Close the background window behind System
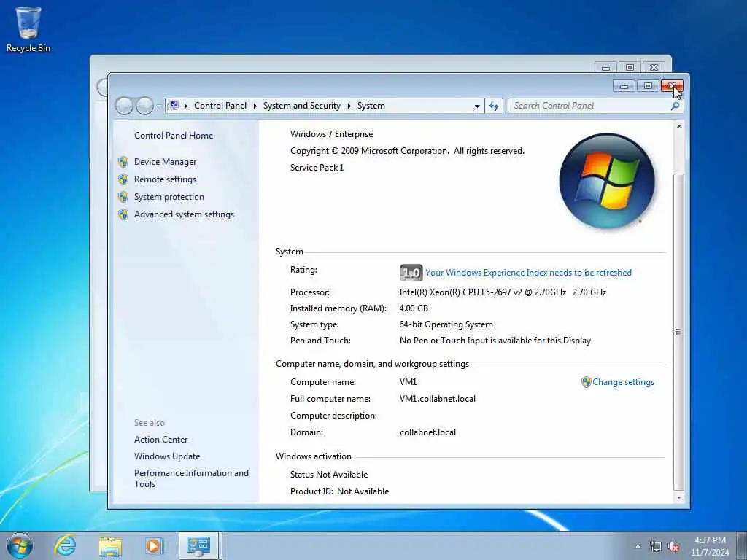Screen dimensions: 747x560 click(x=654, y=67)
